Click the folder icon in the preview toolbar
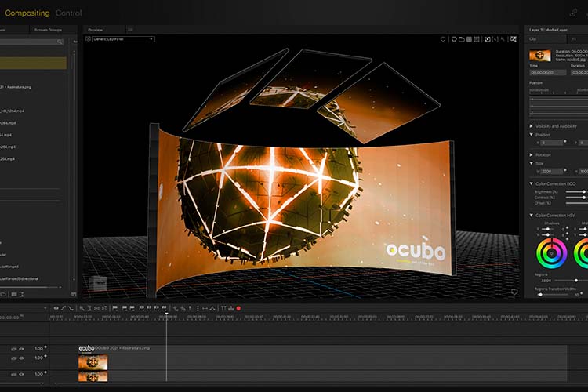 (x=462, y=39)
